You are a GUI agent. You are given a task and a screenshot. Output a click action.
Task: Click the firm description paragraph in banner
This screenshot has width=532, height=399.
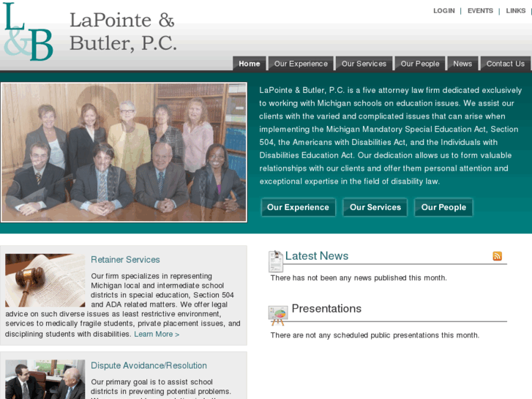pyautogui.click(x=391, y=136)
